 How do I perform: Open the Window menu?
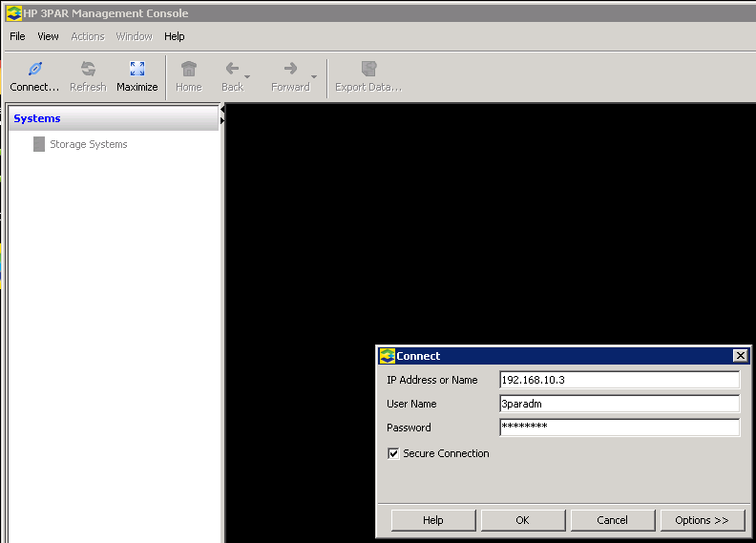click(134, 36)
